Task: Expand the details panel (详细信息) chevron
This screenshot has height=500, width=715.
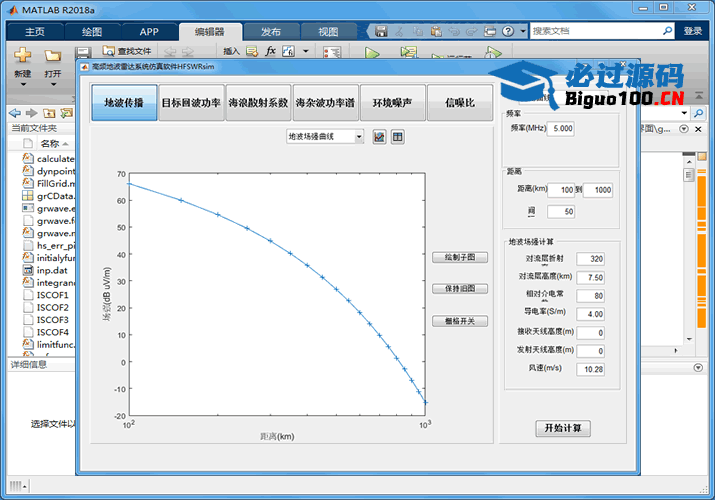Action: pyautogui.click(x=698, y=367)
